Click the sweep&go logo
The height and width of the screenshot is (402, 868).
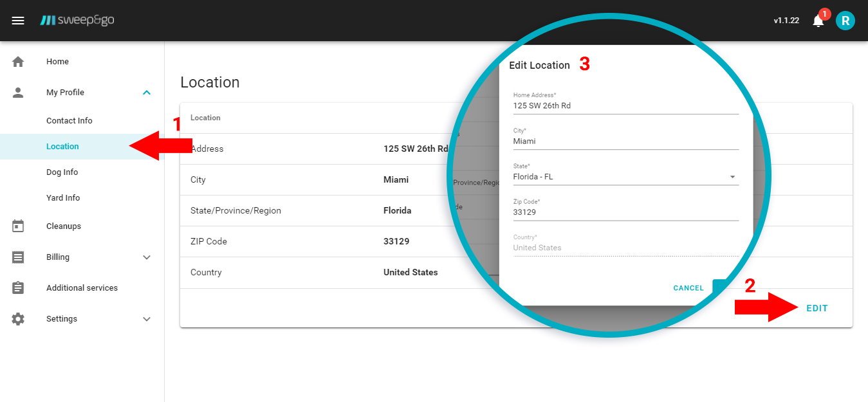pos(77,21)
